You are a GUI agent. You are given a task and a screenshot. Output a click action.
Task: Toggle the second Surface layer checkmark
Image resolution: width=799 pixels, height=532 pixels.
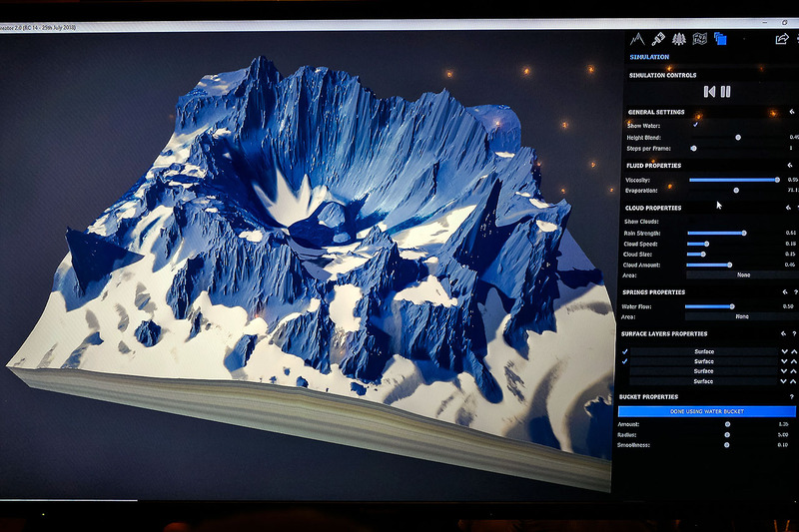pyautogui.click(x=625, y=361)
